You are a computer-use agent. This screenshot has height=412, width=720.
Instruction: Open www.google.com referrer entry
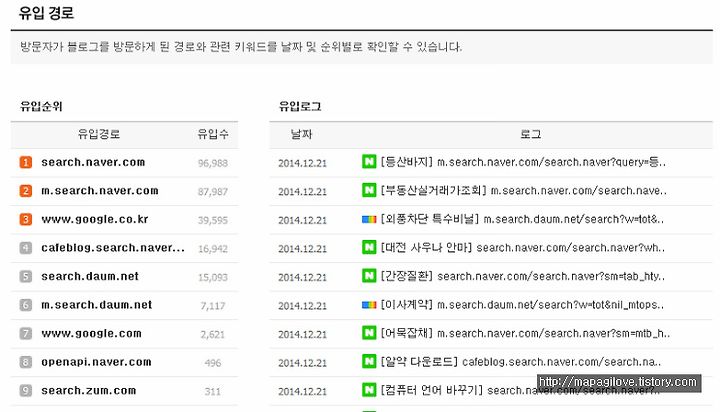[91, 334]
